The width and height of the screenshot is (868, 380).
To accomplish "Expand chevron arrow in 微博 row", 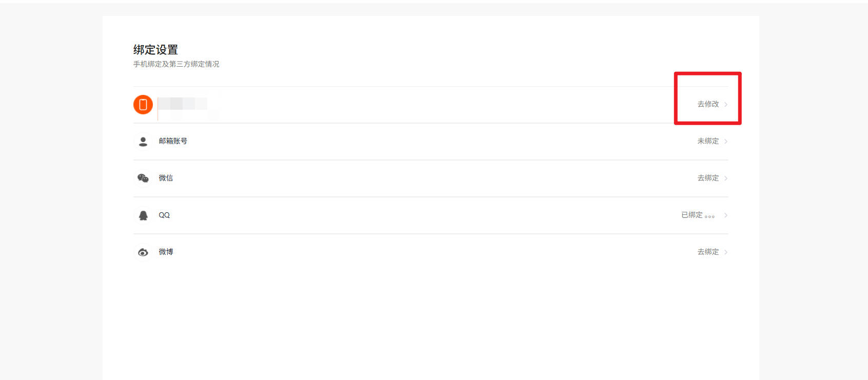I will pyautogui.click(x=726, y=252).
